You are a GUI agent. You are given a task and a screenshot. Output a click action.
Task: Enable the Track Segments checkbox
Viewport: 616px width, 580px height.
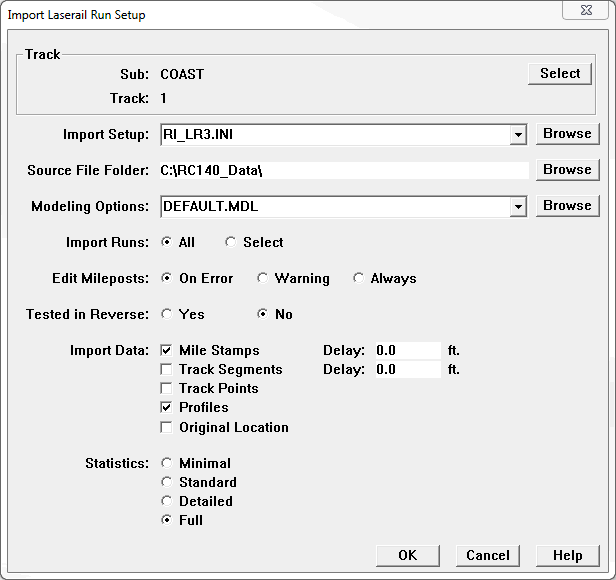tap(168, 369)
